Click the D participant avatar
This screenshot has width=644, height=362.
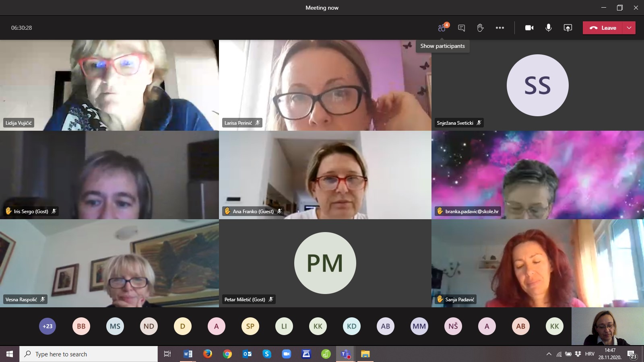(x=183, y=326)
